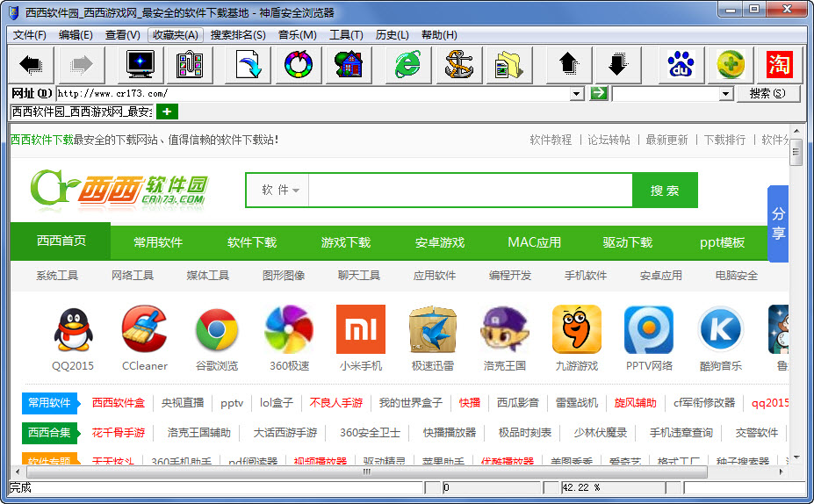This screenshot has width=814, height=504.
Task: Click the black down arrow icon
Action: pyautogui.click(x=618, y=65)
